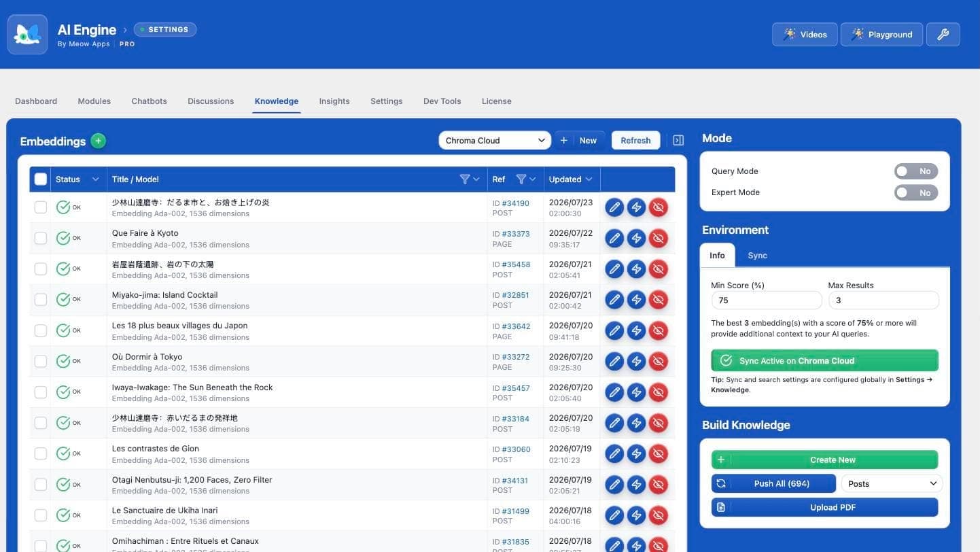Toggle the Query Mode switch
Image resolution: width=980 pixels, height=552 pixels.
[916, 171]
